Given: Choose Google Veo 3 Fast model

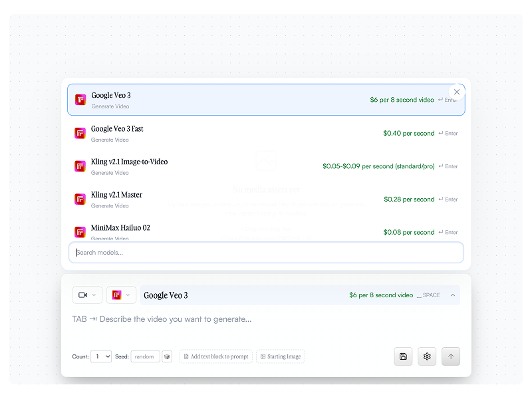Looking at the screenshot, I should [x=266, y=134].
